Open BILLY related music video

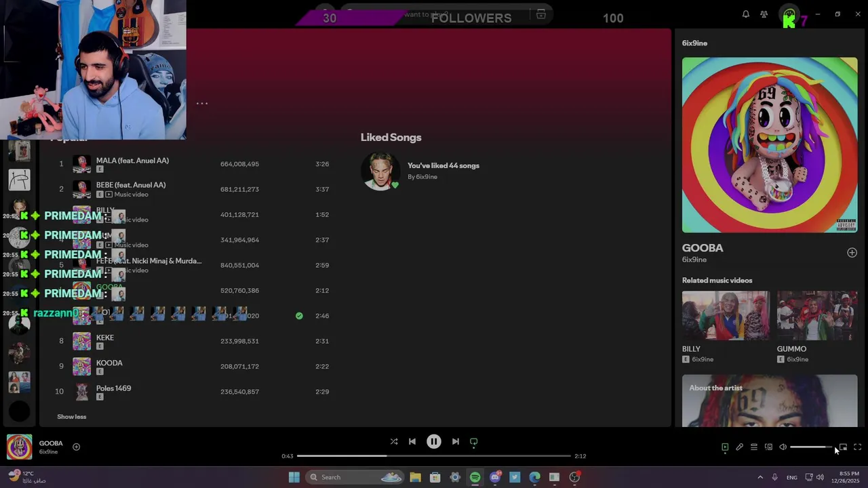(x=726, y=315)
